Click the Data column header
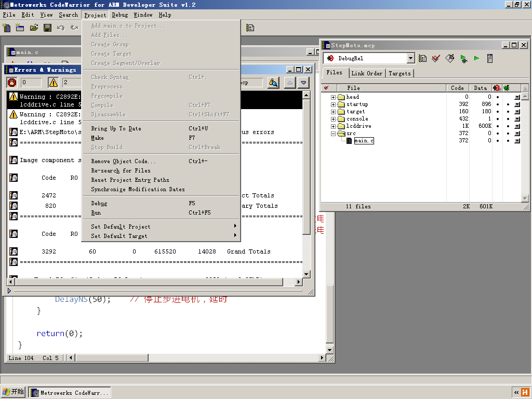The height and width of the screenshot is (399, 532). click(x=481, y=88)
